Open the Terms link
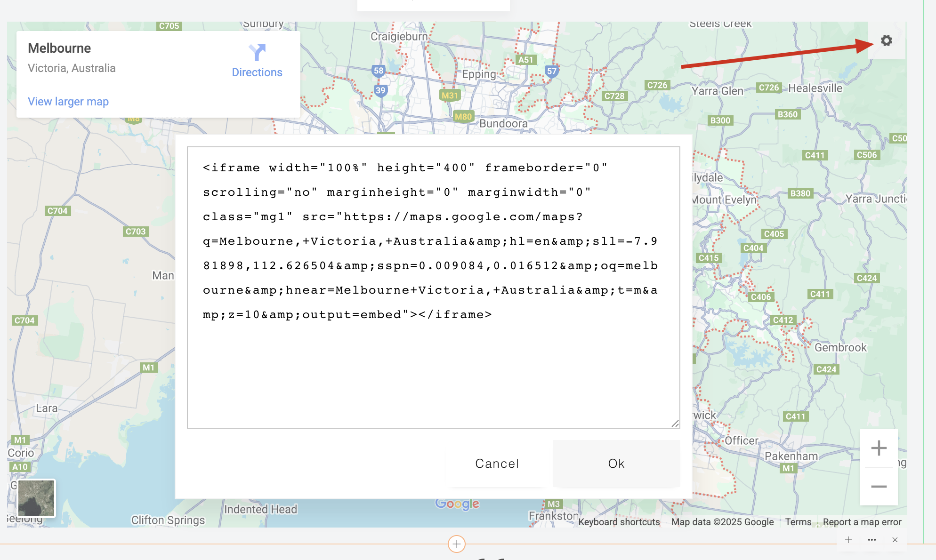 coord(798,522)
